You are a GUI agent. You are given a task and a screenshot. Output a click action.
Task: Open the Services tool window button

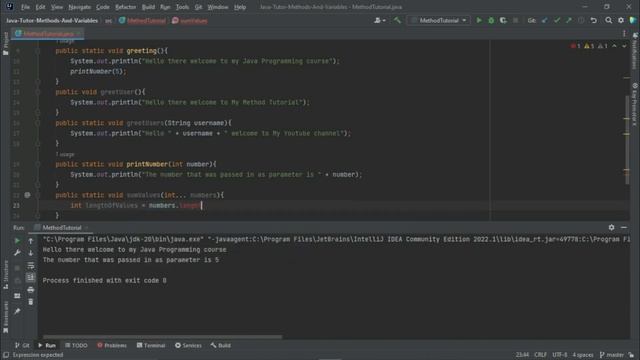188,345
